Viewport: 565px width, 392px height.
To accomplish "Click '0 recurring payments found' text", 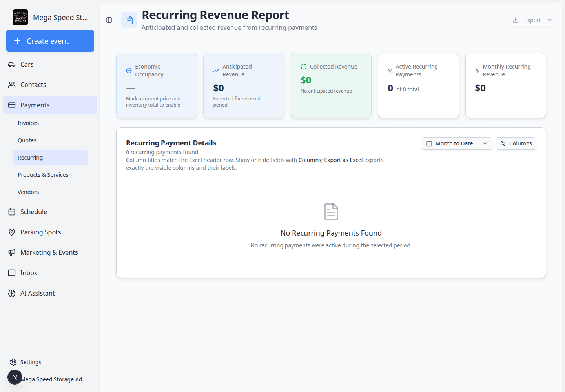I will pyautogui.click(x=162, y=152).
